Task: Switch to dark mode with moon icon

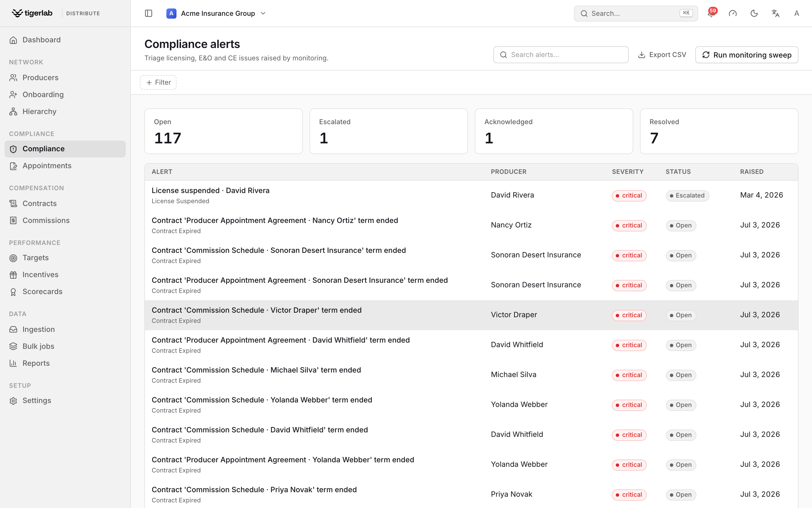Action: 754,14
